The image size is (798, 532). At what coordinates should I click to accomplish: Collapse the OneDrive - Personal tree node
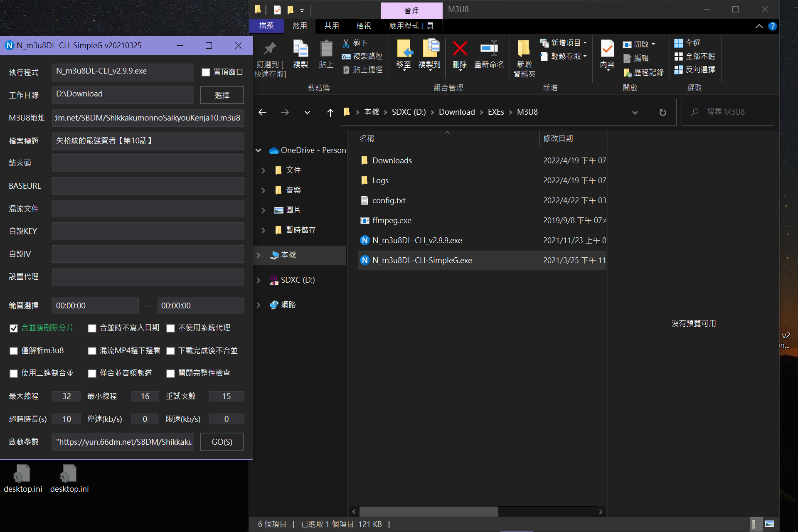coord(259,150)
